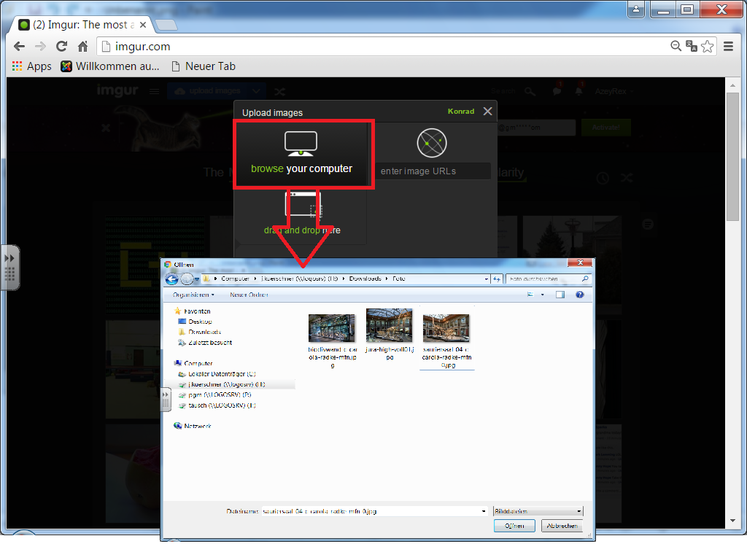Open the Chrome hamburger menu

click(728, 47)
